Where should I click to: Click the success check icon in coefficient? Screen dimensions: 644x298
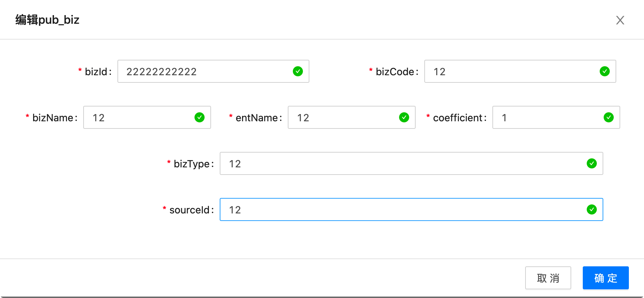tap(609, 117)
